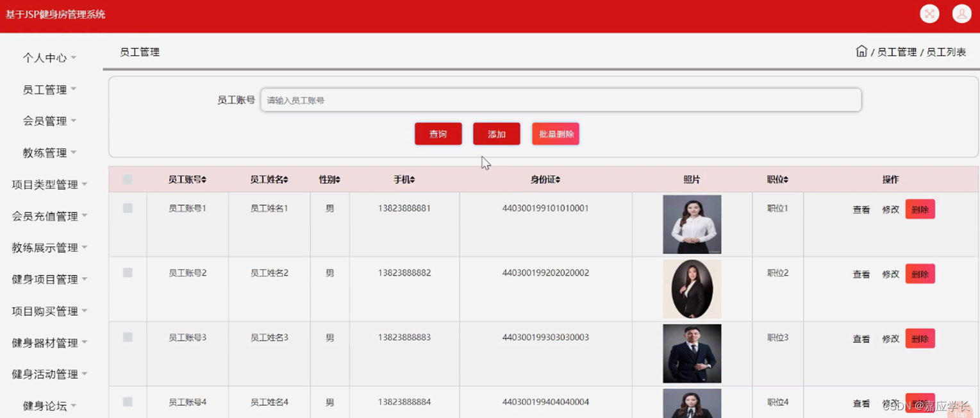Delete the 员工账号2 row

(920, 274)
